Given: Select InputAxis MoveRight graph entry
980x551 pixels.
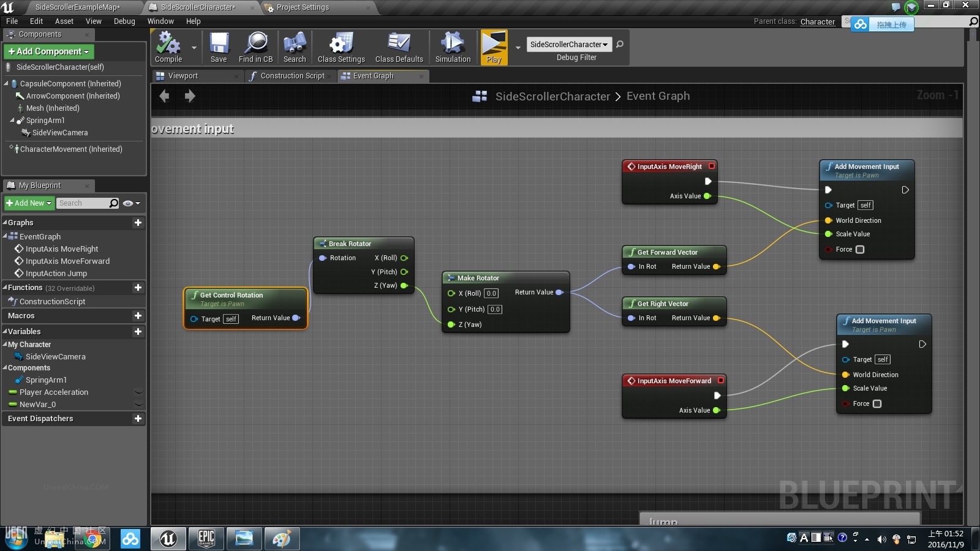Looking at the screenshot, I should tap(62, 249).
